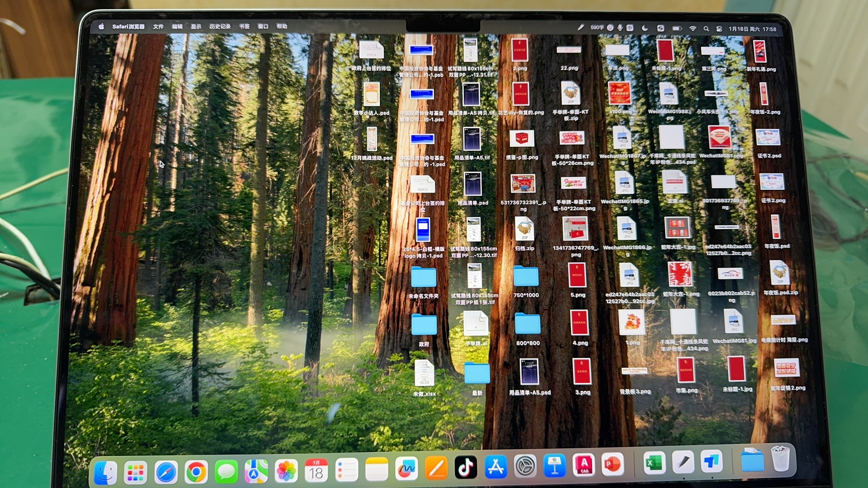
Task: Open the Trash in the Dock
Action: pyautogui.click(x=780, y=459)
